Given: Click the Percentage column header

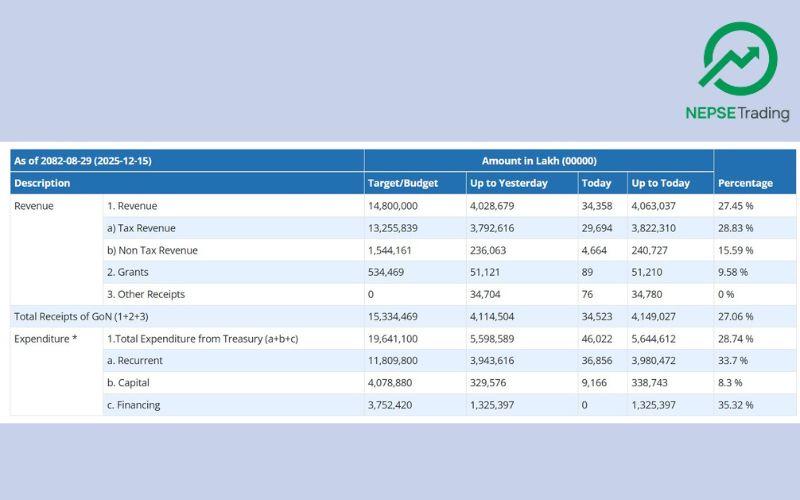Looking at the screenshot, I should tap(745, 183).
